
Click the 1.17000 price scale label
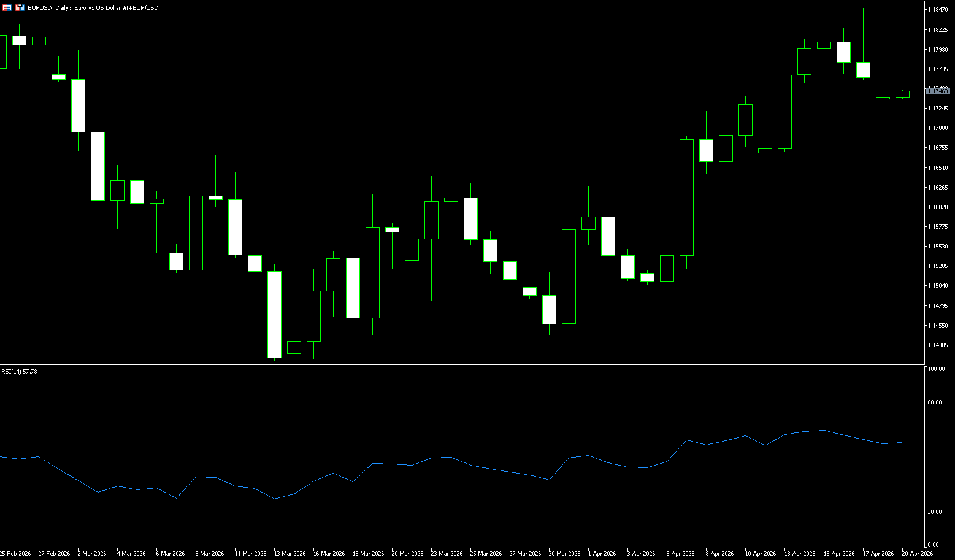(x=937, y=128)
